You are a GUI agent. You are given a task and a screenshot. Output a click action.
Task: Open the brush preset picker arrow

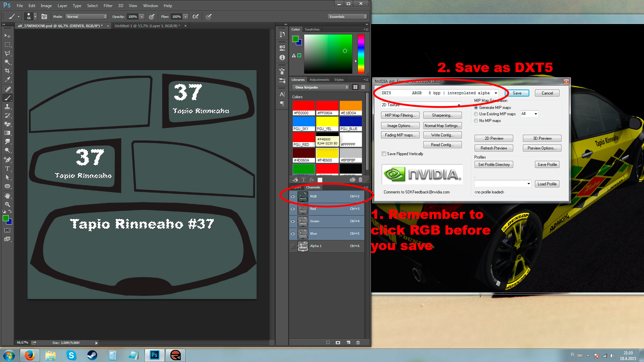pyautogui.click(x=35, y=16)
